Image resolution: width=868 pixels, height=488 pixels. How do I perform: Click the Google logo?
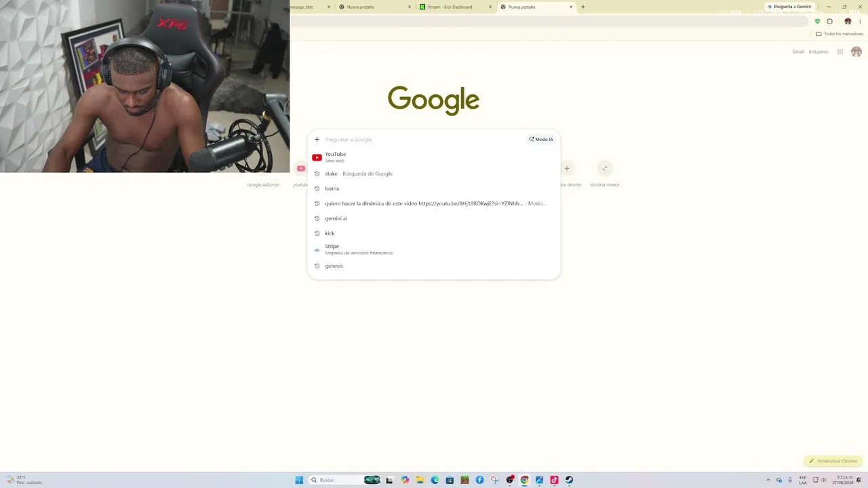(x=433, y=100)
